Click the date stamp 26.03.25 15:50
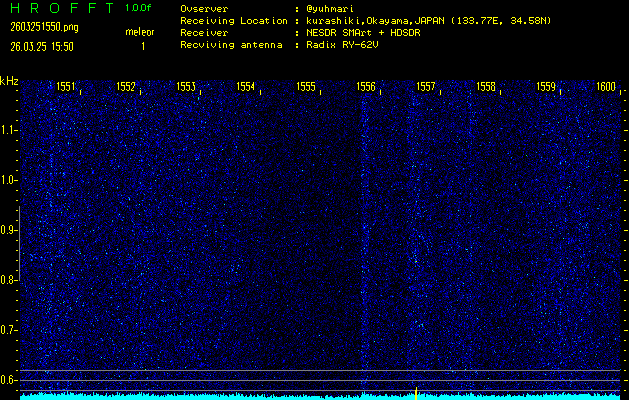Viewport: 629px width, 400px height. [42, 47]
